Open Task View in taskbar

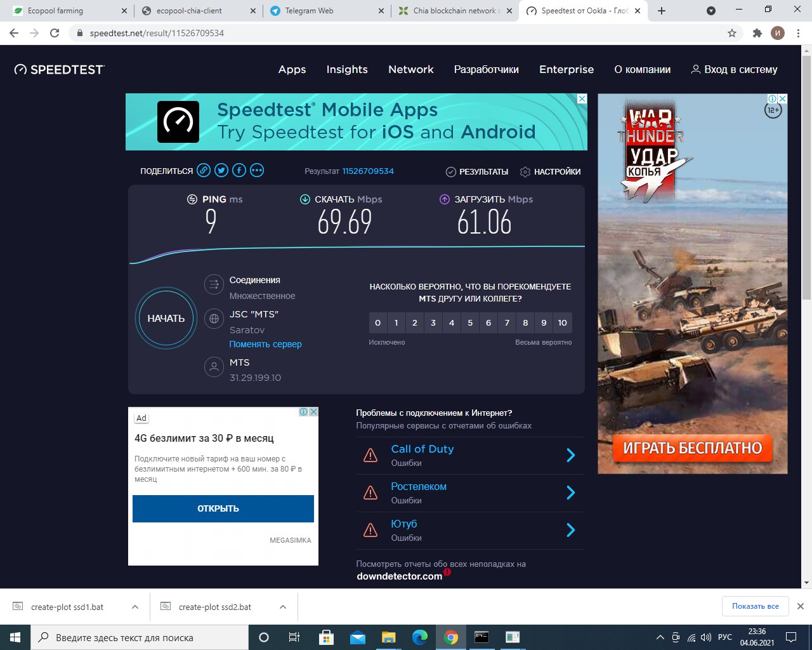294,637
